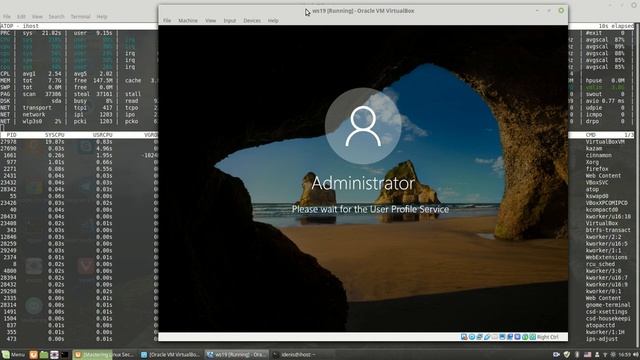Click the kswapd0 process name in atop list
The width and height of the screenshot is (640, 360).
coord(597,196)
